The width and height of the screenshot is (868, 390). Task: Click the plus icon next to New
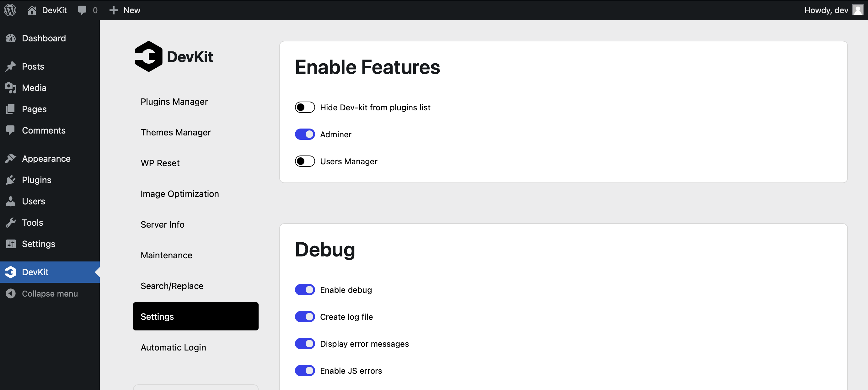click(114, 10)
